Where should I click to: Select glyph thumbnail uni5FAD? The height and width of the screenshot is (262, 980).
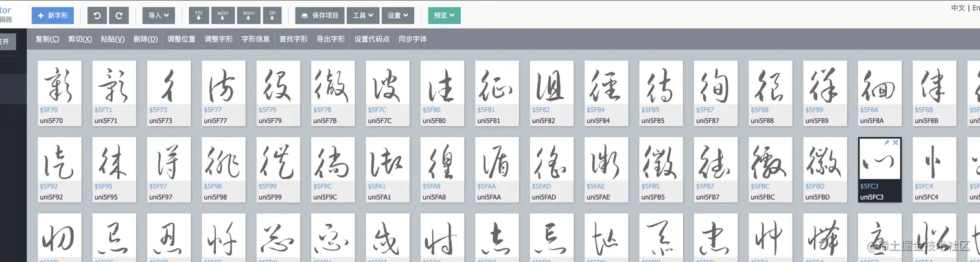point(552,169)
